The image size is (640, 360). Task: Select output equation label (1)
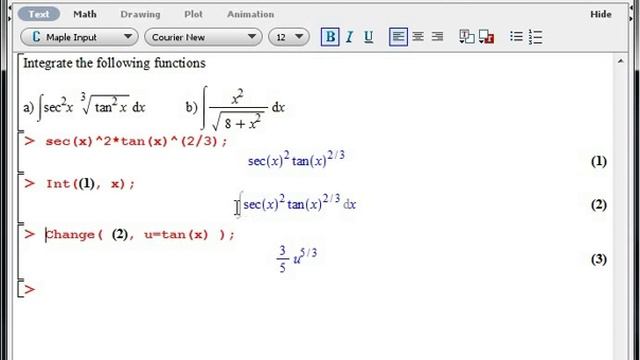pyautogui.click(x=598, y=161)
